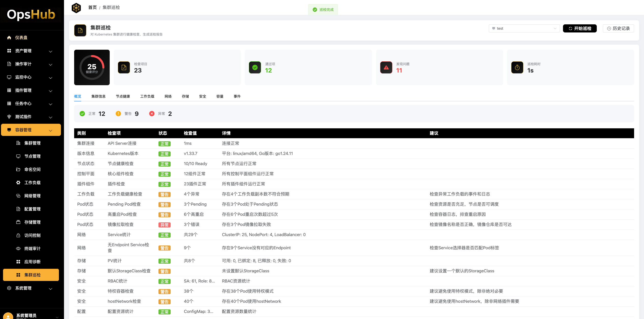Image resolution: width=644 pixels, height=319 pixels.
Task: Go to home via breadcrumb link
Action: click(x=92, y=8)
